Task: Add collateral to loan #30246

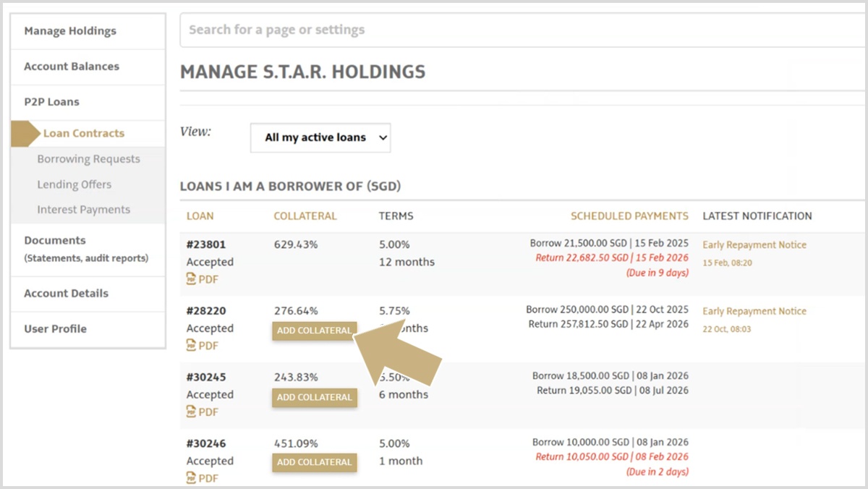Action: point(315,462)
